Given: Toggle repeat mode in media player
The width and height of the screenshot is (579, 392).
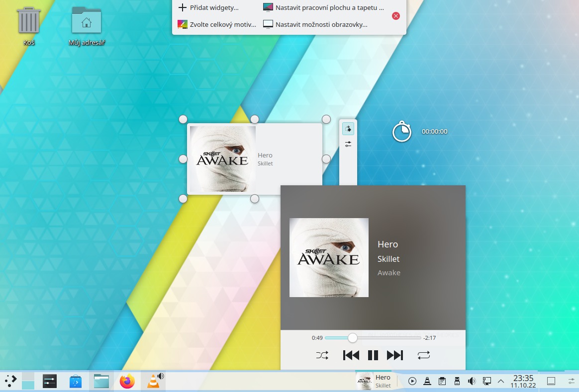Looking at the screenshot, I should coord(423,355).
